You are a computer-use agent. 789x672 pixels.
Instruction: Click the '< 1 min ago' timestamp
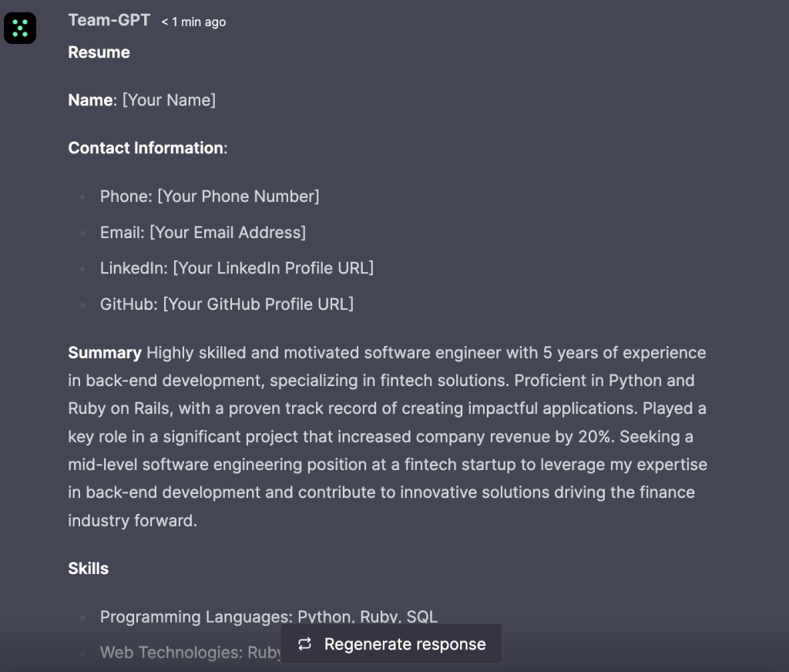(x=193, y=22)
